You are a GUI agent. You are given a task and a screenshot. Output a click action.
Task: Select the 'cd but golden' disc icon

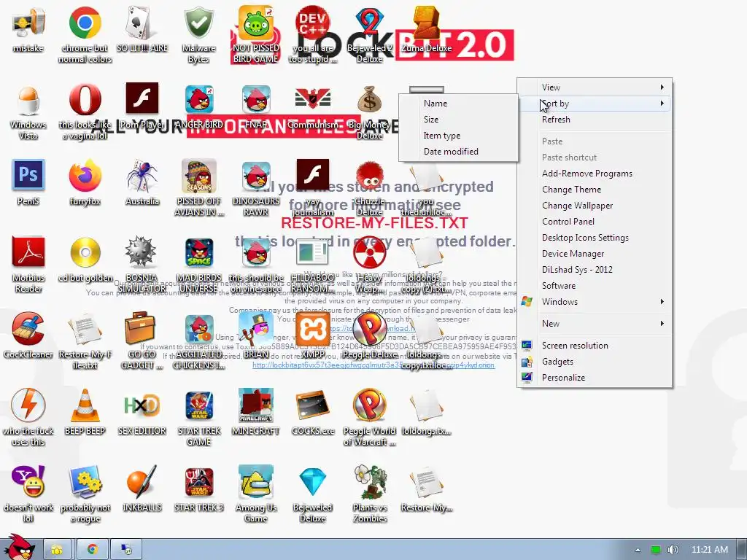click(85, 259)
